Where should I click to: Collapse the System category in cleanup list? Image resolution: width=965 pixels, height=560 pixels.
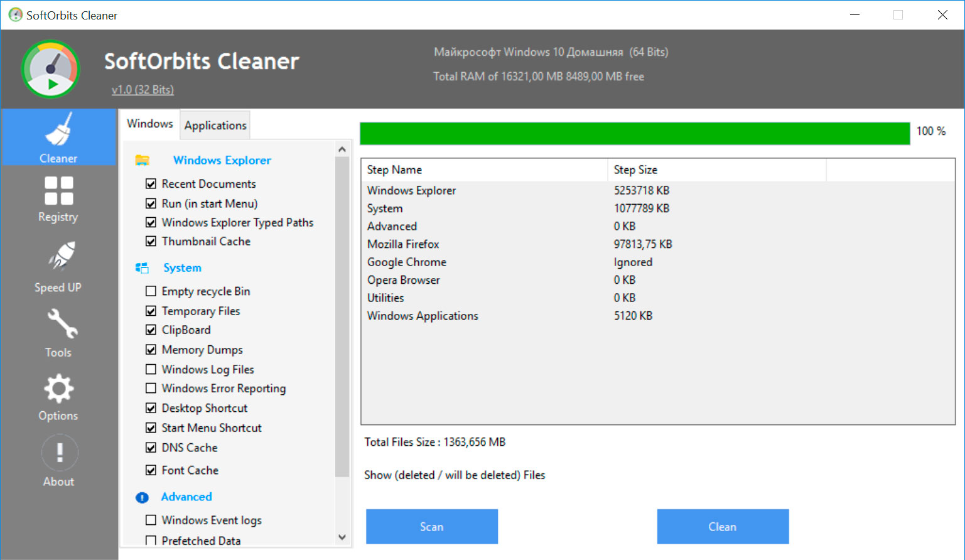(x=143, y=267)
